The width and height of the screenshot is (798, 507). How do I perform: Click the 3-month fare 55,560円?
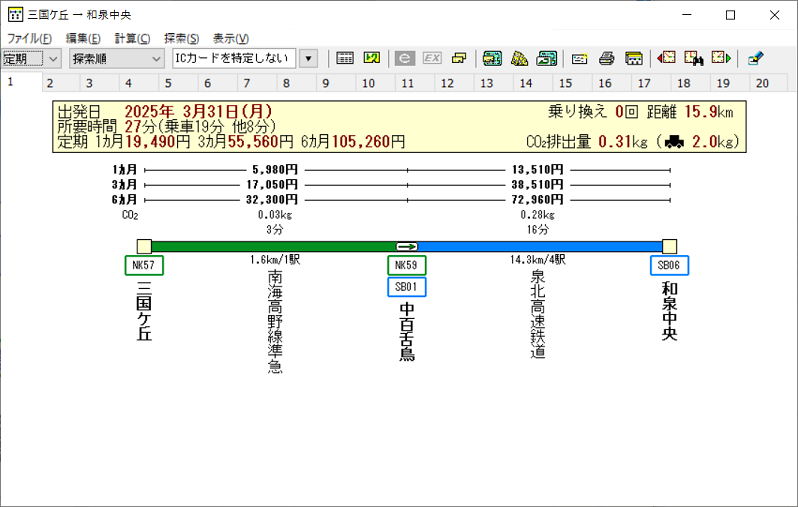click(261, 142)
